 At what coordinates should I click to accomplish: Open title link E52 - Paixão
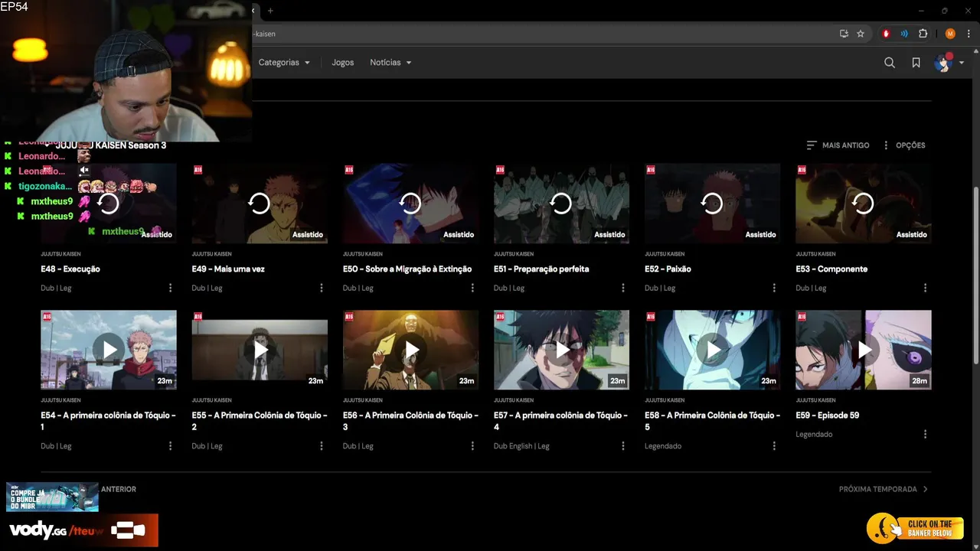(x=668, y=269)
